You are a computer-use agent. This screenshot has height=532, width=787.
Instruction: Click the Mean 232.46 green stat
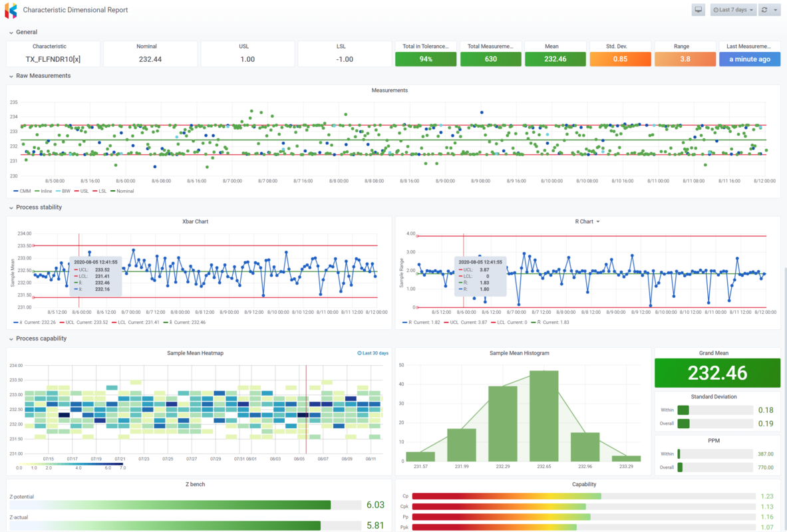pos(555,59)
